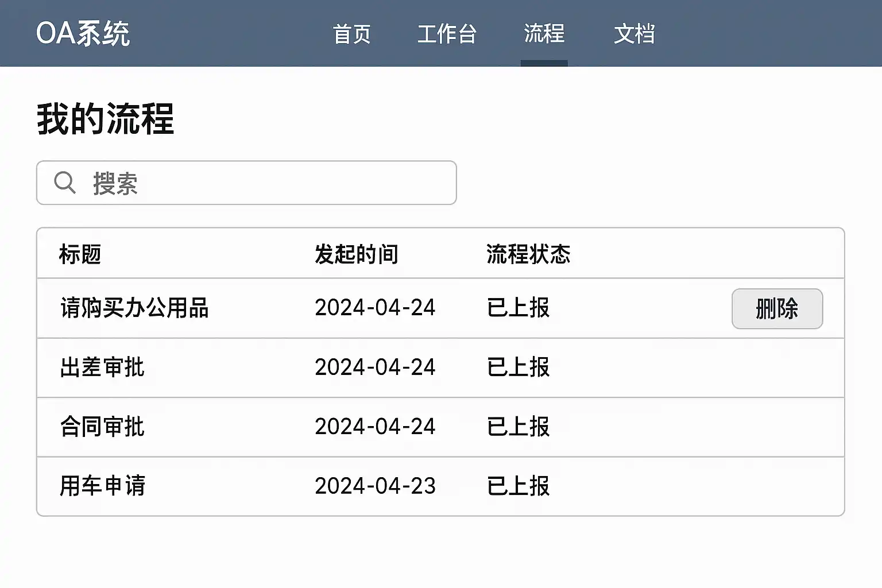Image resolution: width=882 pixels, height=588 pixels.
Task: Select the 合同审批 entry
Action: [x=102, y=427]
